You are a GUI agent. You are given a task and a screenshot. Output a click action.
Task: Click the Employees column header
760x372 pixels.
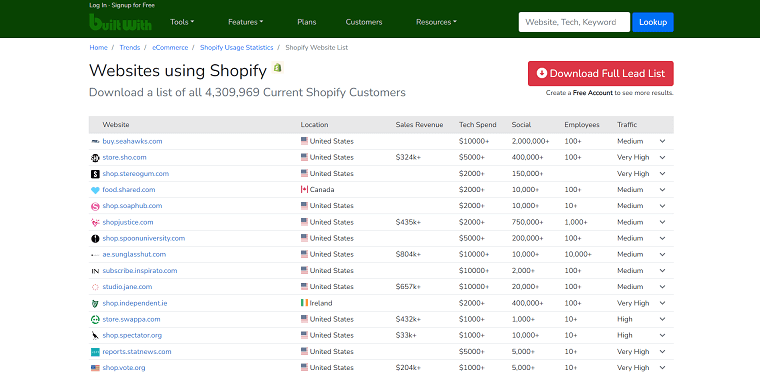click(x=582, y=125)
